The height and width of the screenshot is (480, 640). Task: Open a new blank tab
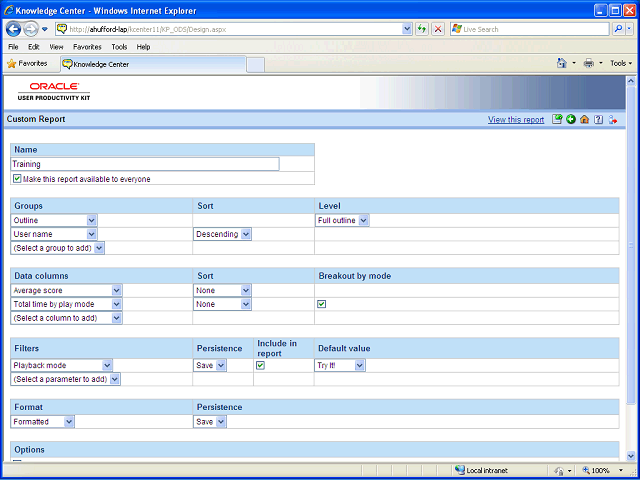(256, 65)
